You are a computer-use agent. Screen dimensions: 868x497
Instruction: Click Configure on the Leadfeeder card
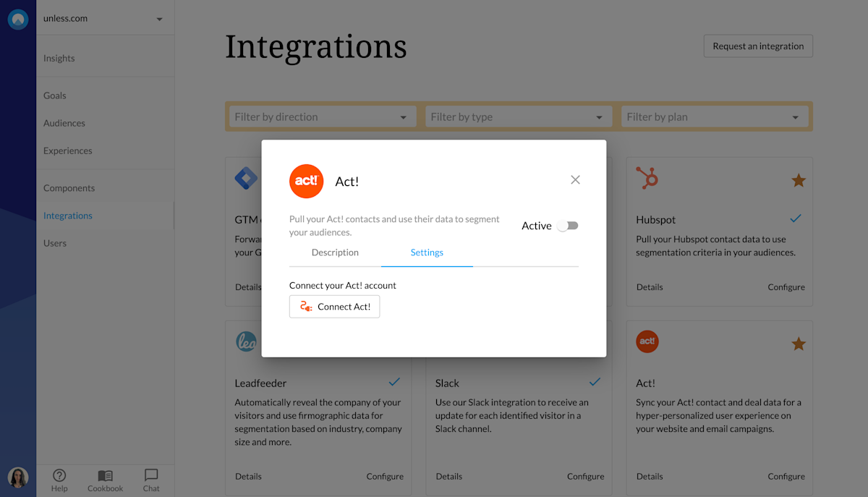pyautogui.click(x=385, y=477)
